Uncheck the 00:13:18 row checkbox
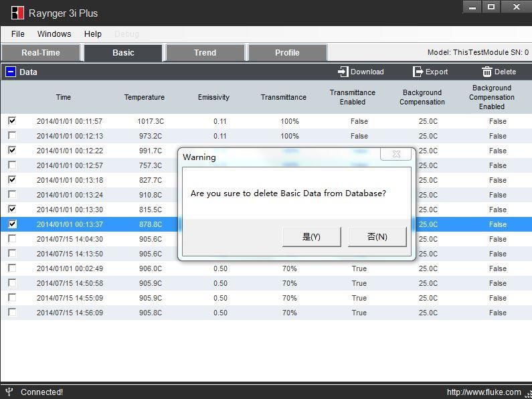Image resolution: width=532 pixels, height=399 pixels. (x=12, y=179)
